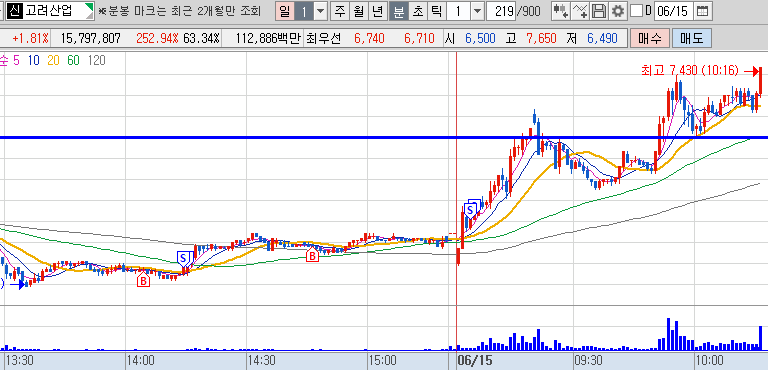Switch to 틱 tick chart tab

tap(436, 11)
